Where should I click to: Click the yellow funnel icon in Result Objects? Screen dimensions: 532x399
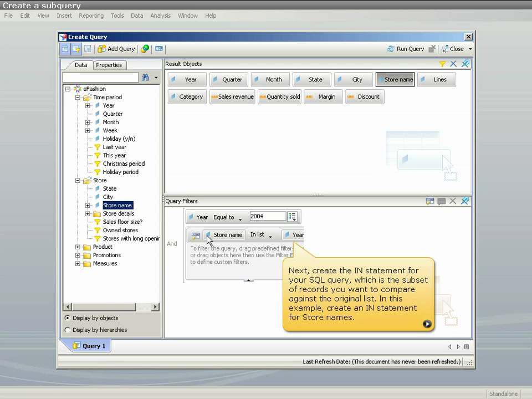pos(442,64)
